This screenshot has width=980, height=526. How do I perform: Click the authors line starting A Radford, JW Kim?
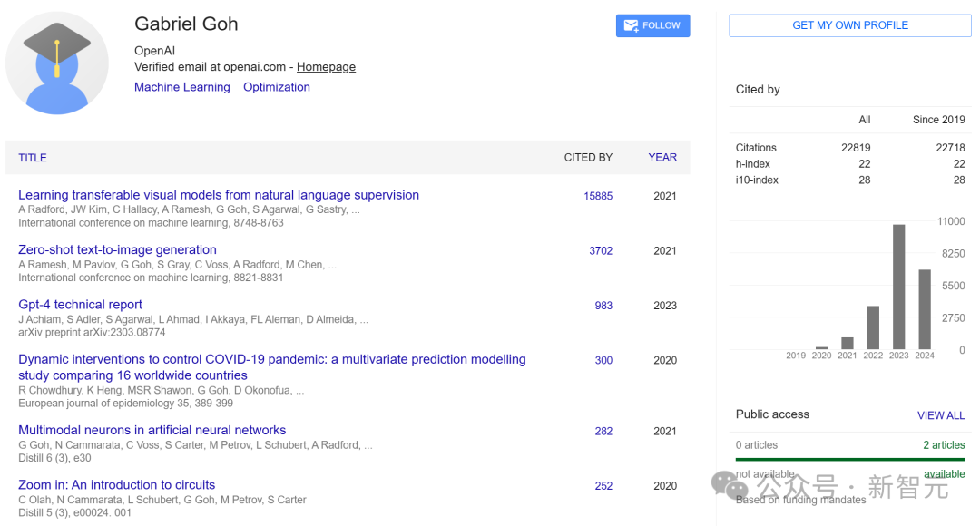coord(189,209)
